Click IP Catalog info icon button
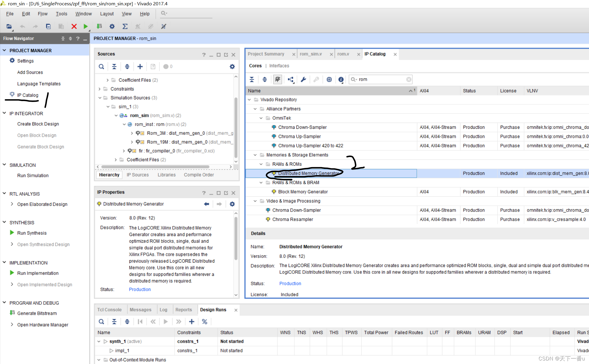The width and height of the screenshot is (589, 364). pyautogui.click(x=341, y=79)
